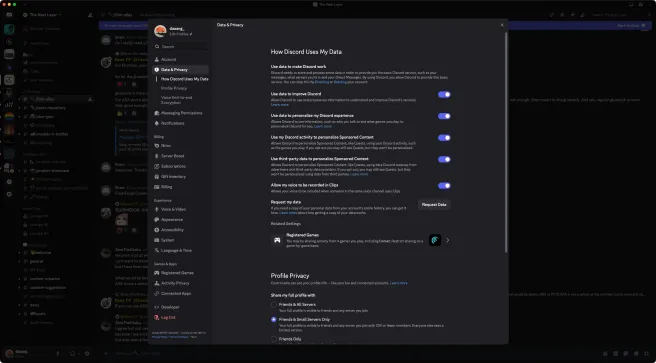The width and height of the screenshot is (656, 363).
Task: Click the Request Data button
Action: click(434, 205)
